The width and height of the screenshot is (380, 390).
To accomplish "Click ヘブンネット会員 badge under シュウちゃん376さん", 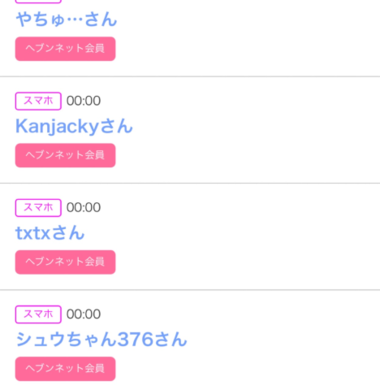I will click(65, 369).
